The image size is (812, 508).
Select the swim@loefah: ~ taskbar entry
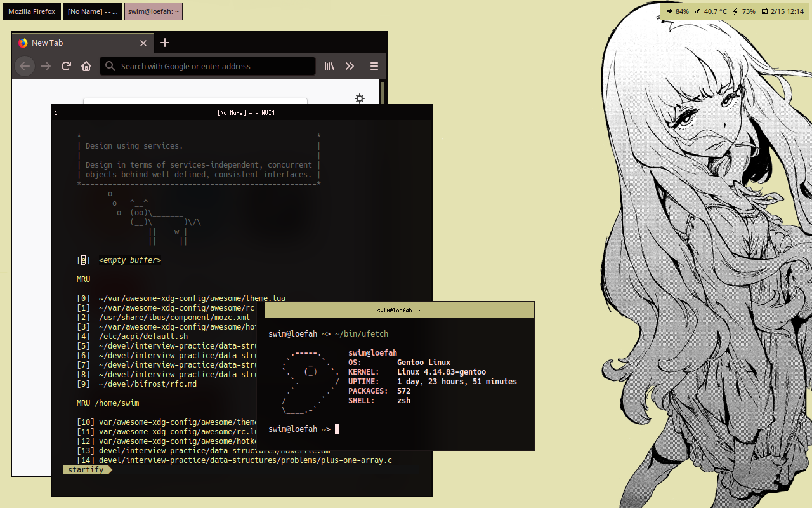(x=154, y=11)
